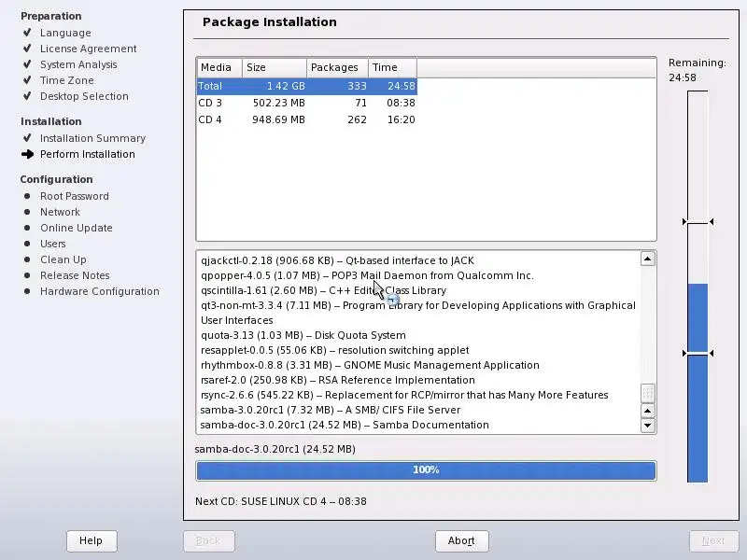Click the rsync-2.6.6 log entry
Viewport: 747px width, 560px height.
coord(404,395)
